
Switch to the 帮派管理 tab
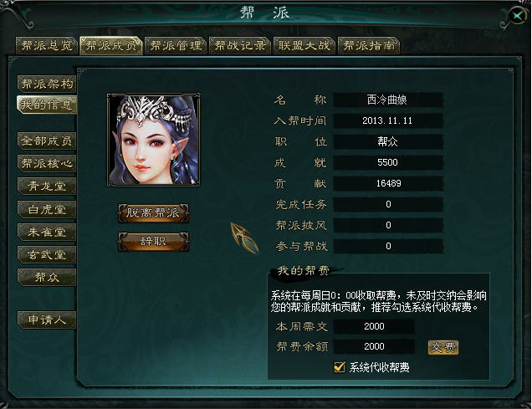coord(176,45)
